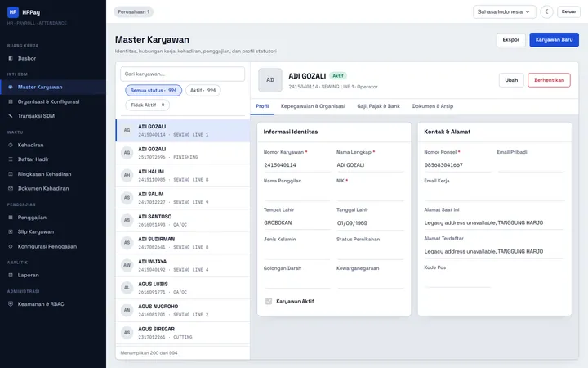This screenshot has width=588, height=368.
Task: Open the Status Pernikahan field
Action: [x=370, y=252]
